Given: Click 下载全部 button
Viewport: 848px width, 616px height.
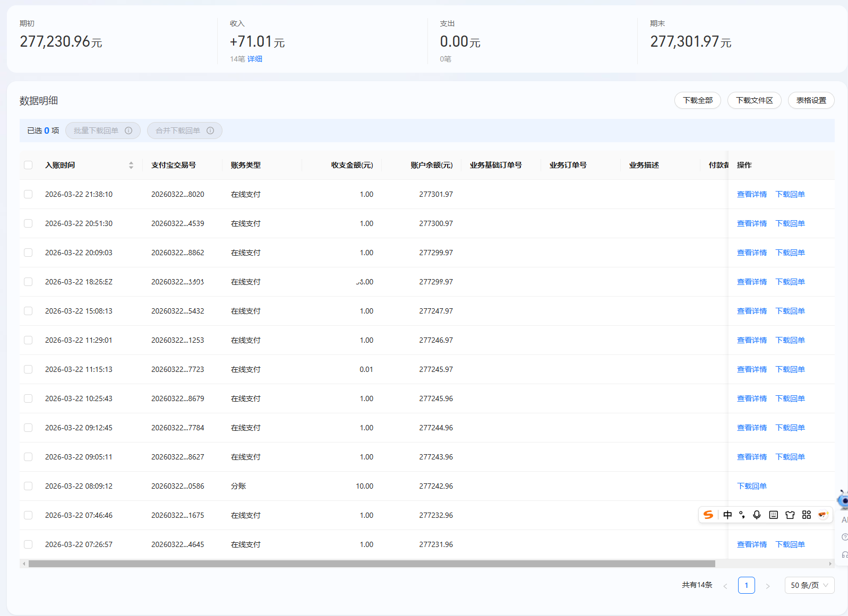Looking at the screenshot, I should tap(697, 100).
